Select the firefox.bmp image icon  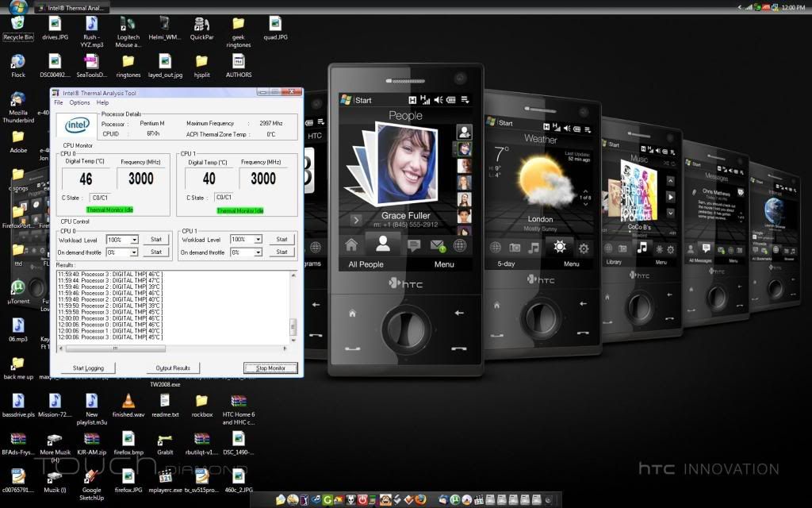click(x=128, y=443)
